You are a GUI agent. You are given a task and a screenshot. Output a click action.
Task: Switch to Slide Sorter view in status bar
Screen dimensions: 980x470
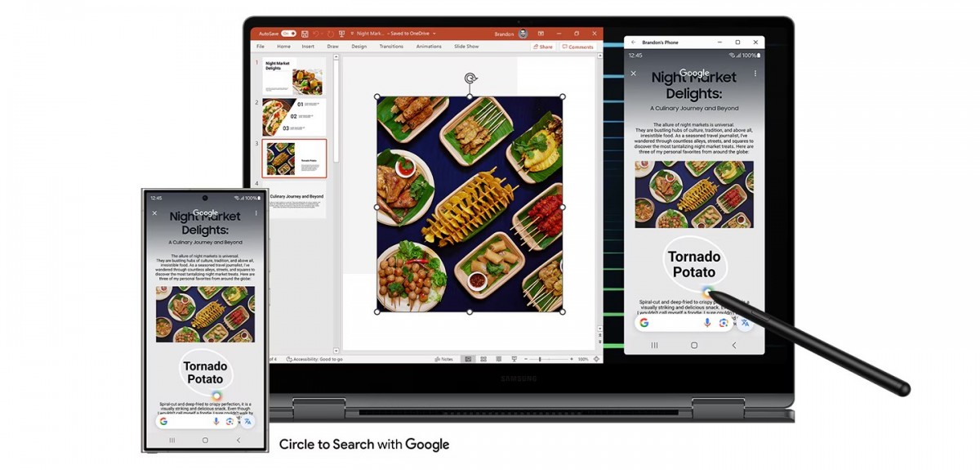click(483, 359)
